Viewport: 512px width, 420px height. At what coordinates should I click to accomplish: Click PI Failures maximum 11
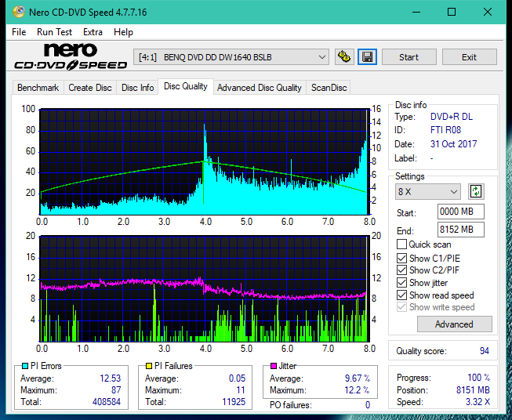241,390
